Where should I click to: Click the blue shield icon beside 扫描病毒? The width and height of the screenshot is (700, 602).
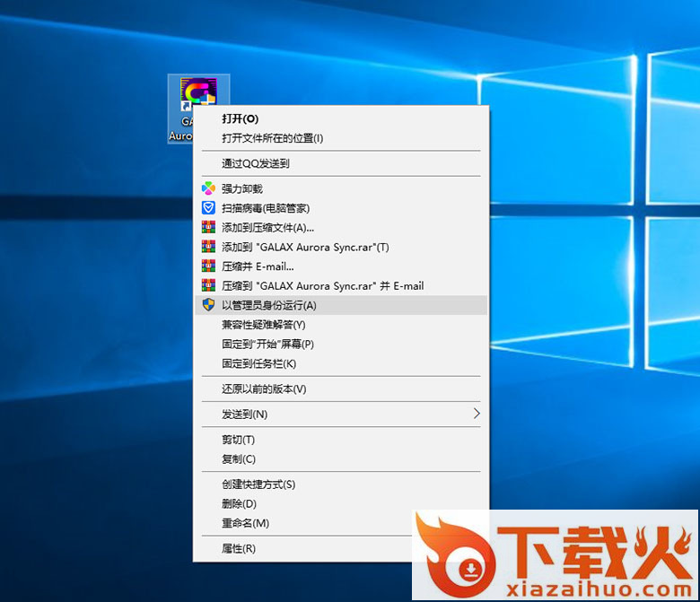point(208,208)
